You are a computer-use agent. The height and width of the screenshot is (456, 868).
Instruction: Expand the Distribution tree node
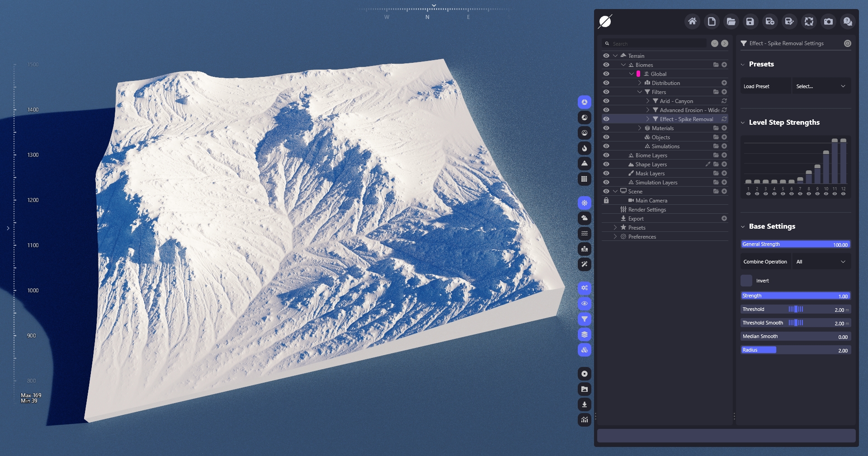pyautogui.click(x=640, y=83)
